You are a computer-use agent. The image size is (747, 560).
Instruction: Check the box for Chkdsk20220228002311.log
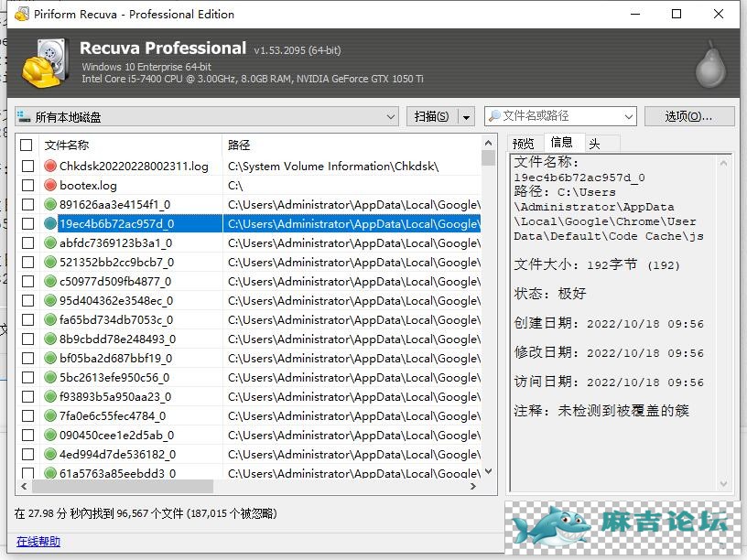[28, 166]
